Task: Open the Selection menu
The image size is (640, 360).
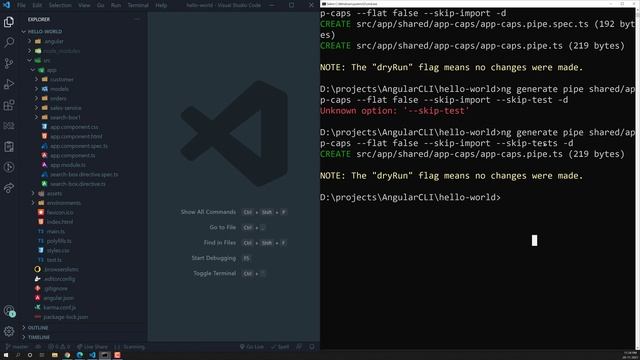Action: tap(60, 5)
